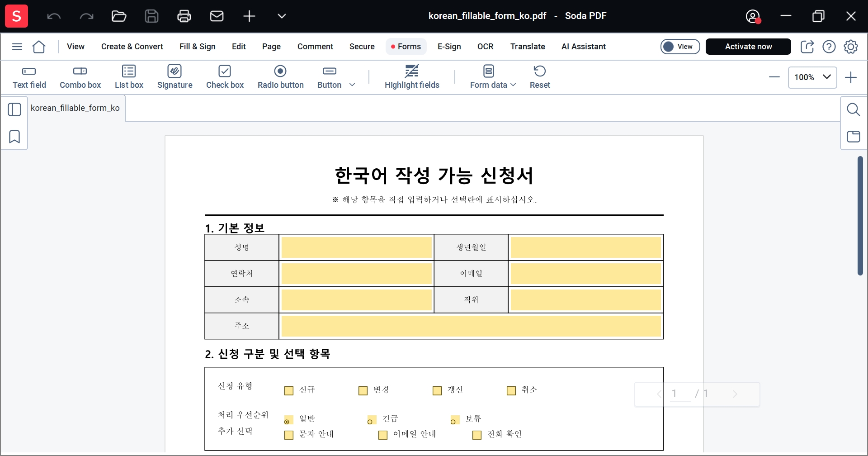Open the 100% zoom dropdown
The width and height of the screenshot is (868, 456).
tap(812, 77)
